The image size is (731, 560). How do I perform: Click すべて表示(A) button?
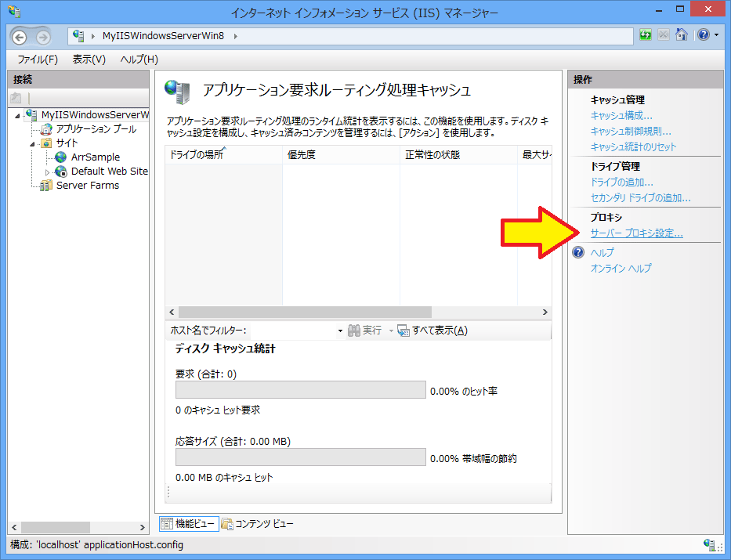pos(432,331)
